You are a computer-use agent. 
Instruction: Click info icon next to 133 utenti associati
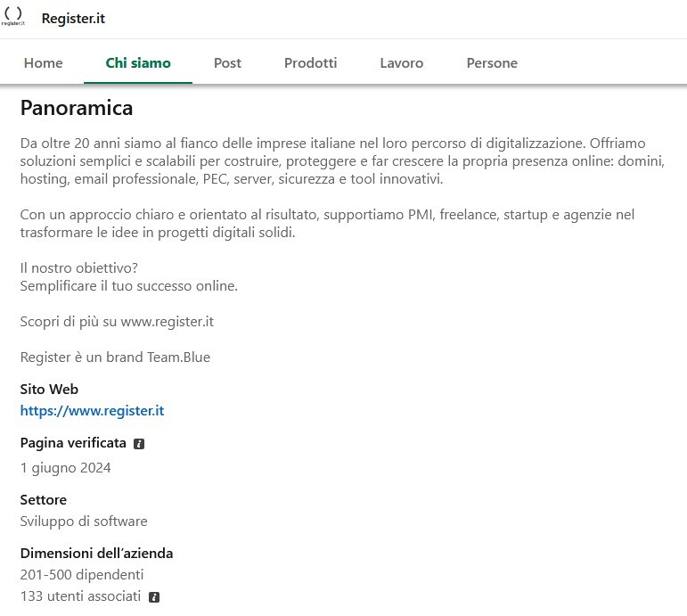pos(154,596)
